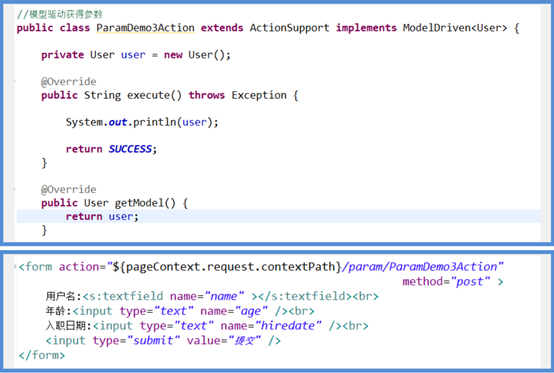
Task: Click the closing </form> tag
Action: [42, 355]
